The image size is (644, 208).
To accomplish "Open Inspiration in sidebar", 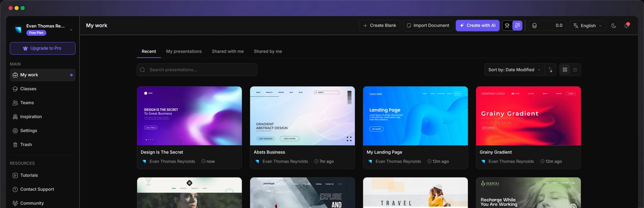I will 43,117.
